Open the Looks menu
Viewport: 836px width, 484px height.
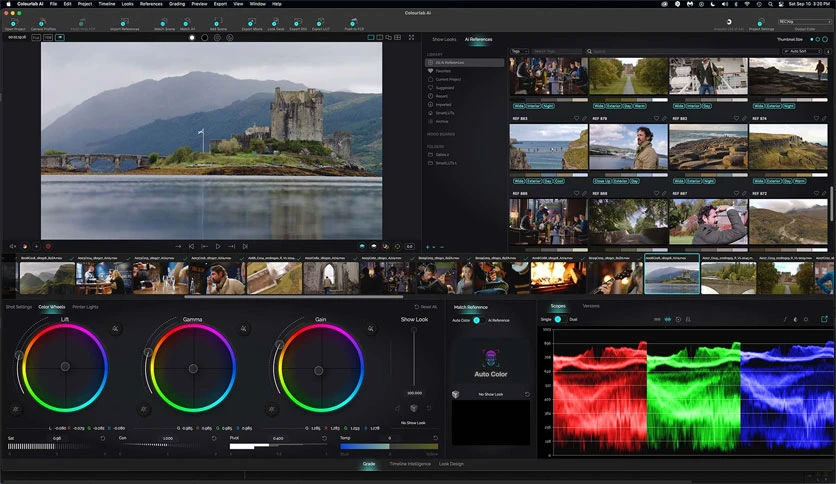(x=127, y=4)
